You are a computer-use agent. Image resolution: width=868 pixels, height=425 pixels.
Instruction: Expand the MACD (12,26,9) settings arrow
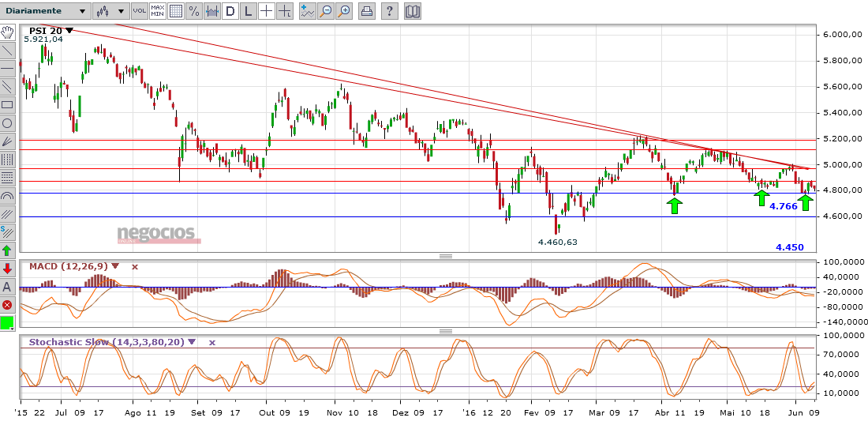(115, 266)
